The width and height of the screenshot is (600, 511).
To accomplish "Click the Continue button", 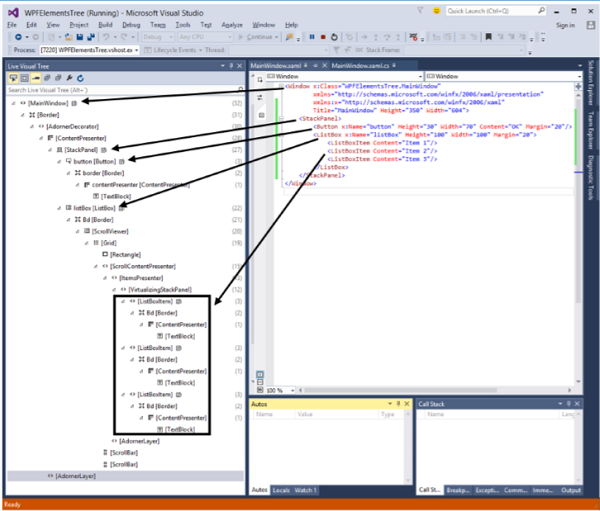I will 258,36.
